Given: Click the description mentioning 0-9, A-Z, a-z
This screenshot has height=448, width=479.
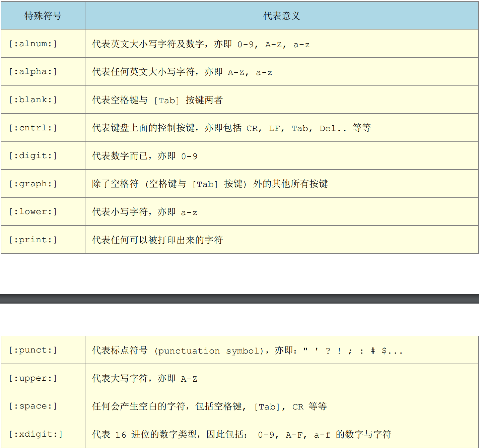Looking at the screenshot, I should click(x=282, y=44).
